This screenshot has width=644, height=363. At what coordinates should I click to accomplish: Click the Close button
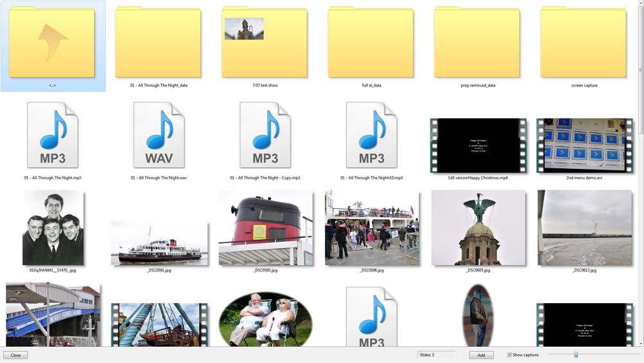click(15, 355)
